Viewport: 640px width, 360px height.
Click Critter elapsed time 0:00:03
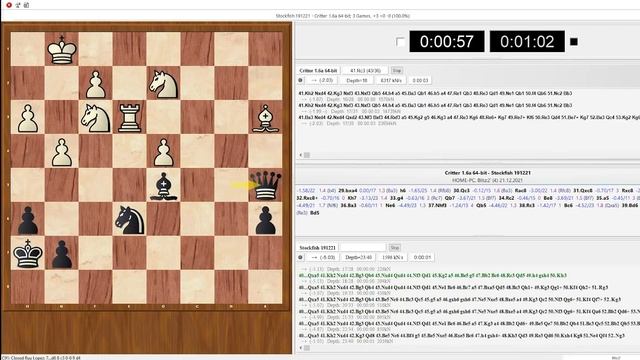420,80
